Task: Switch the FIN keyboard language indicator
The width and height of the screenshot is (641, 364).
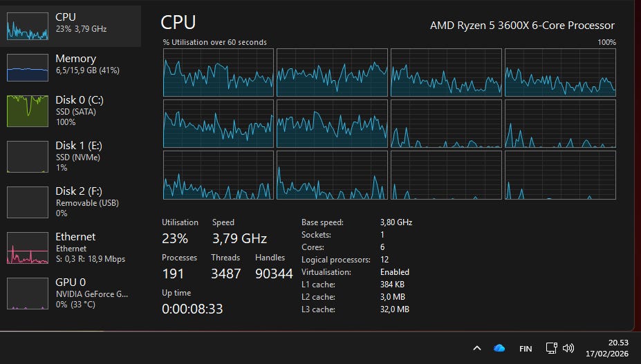Action: 526,349
